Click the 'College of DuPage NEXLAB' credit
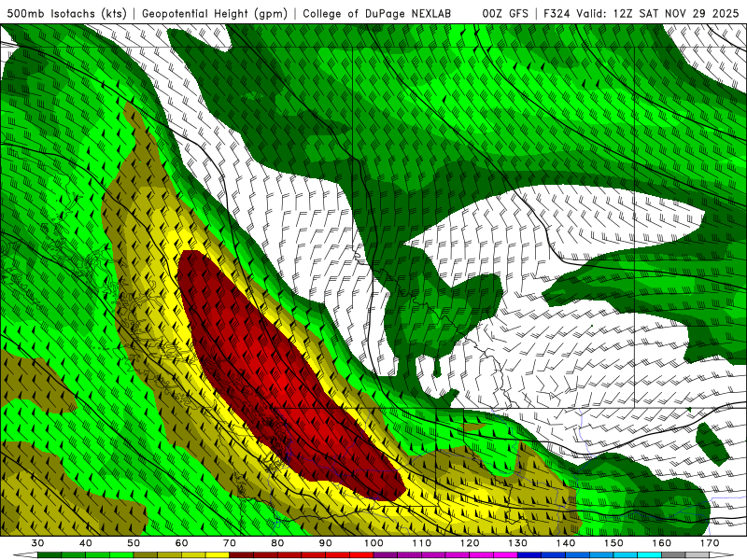The image size is (747, 560). coord(377,14)
